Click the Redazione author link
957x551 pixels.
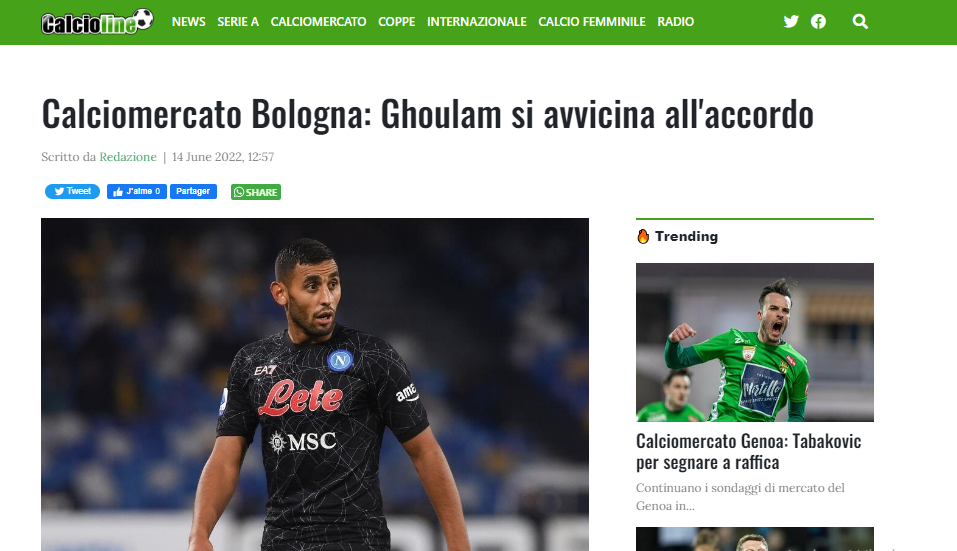point(128,157)
